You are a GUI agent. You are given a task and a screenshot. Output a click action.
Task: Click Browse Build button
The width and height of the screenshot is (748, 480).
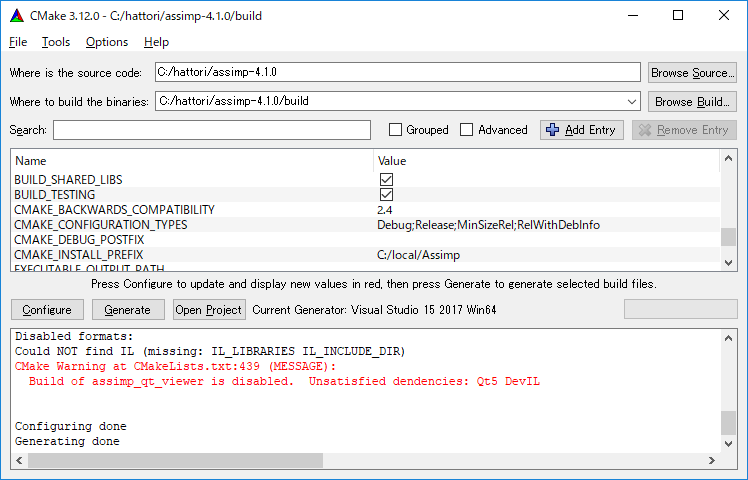click(692, 102)
